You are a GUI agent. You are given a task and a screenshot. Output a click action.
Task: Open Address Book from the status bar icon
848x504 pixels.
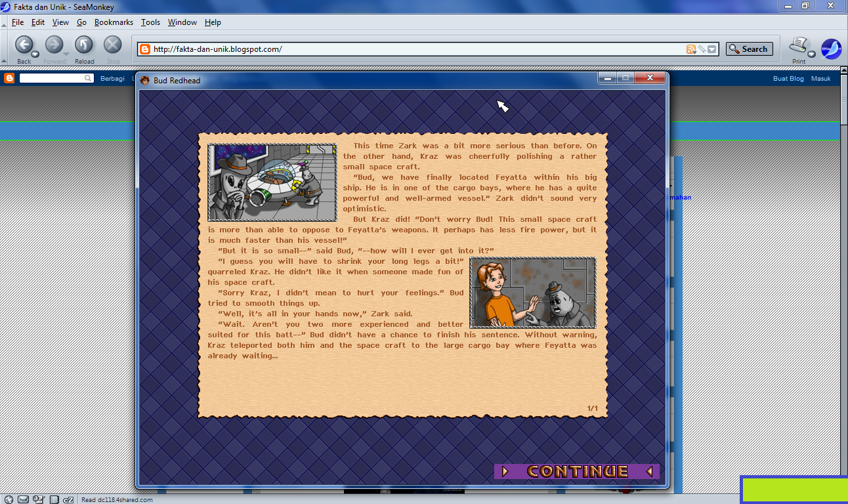[54, 499]
